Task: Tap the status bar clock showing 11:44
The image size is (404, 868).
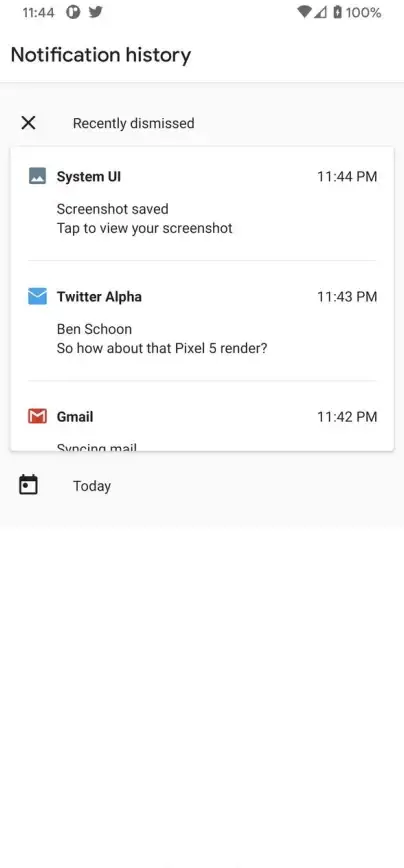Action: 38,12
